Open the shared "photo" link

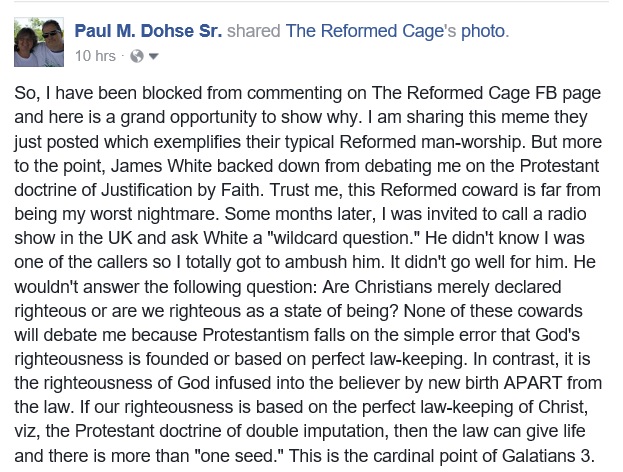click(482, 31)
